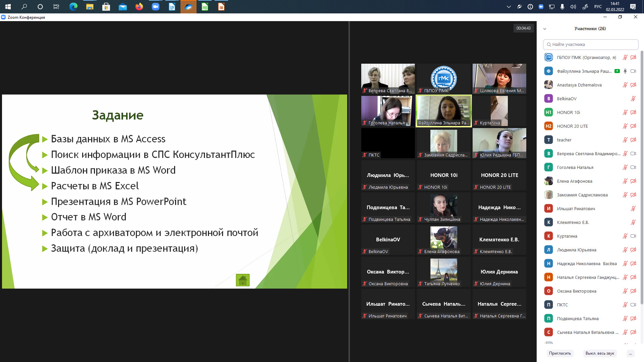The image size is (644, 362).
Task: Open the taskbar clock showing 14:41
Action: coord(615,7)
